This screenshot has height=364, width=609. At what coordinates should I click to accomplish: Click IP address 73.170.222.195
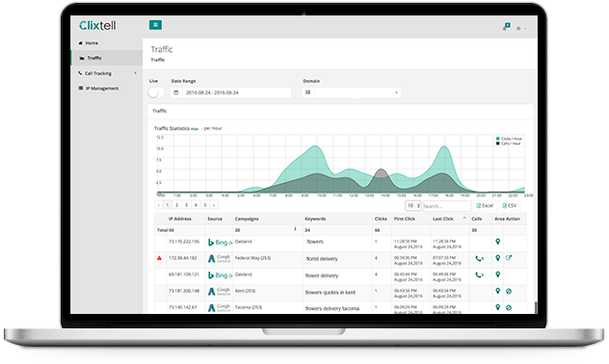[184, 242]
